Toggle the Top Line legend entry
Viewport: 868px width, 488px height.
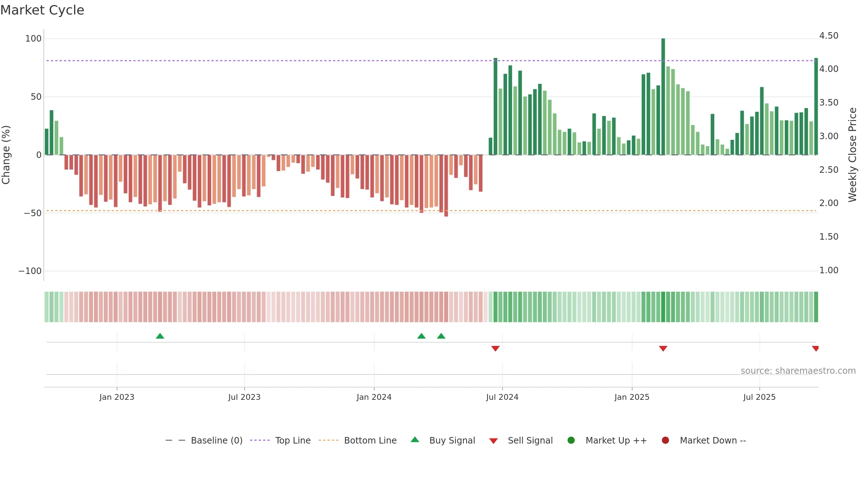pos(280,440)
